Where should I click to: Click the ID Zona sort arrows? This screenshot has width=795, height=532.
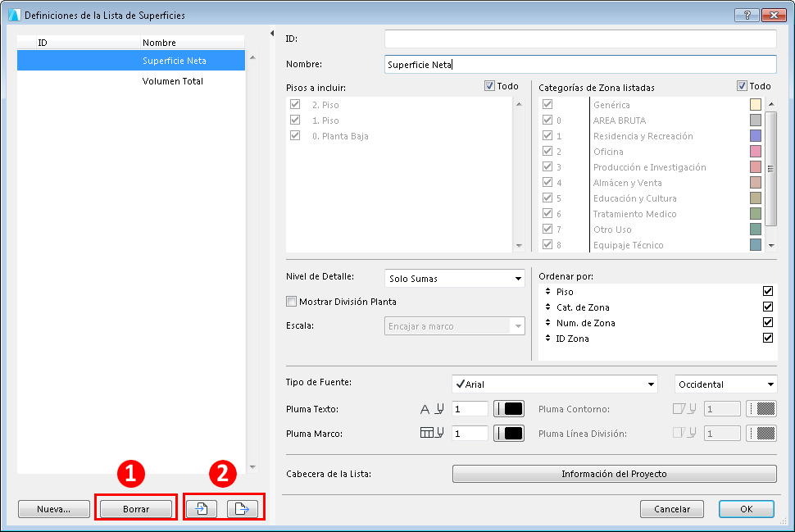click(547, 339)
